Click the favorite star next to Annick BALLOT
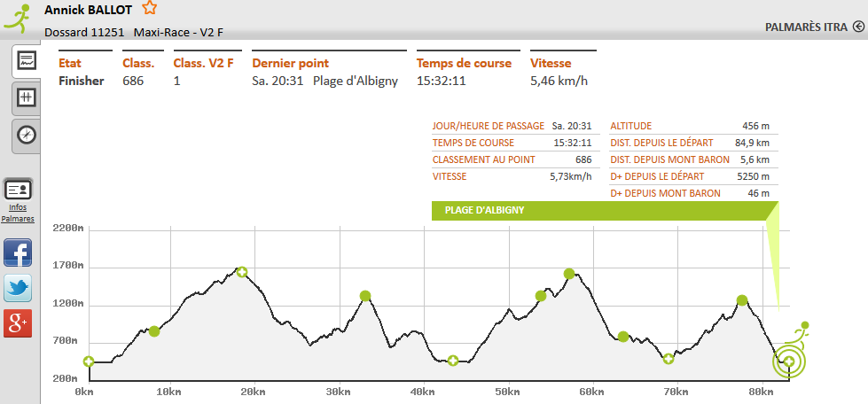 [150, 9]
